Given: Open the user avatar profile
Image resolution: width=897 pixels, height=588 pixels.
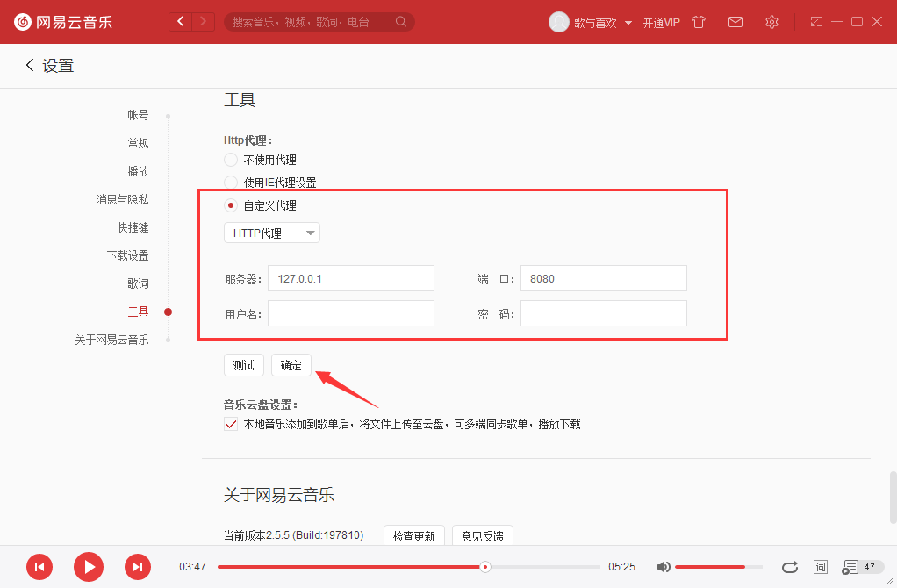Looking at the screenshot, I should pyautogui.click(x=558, y=22).
